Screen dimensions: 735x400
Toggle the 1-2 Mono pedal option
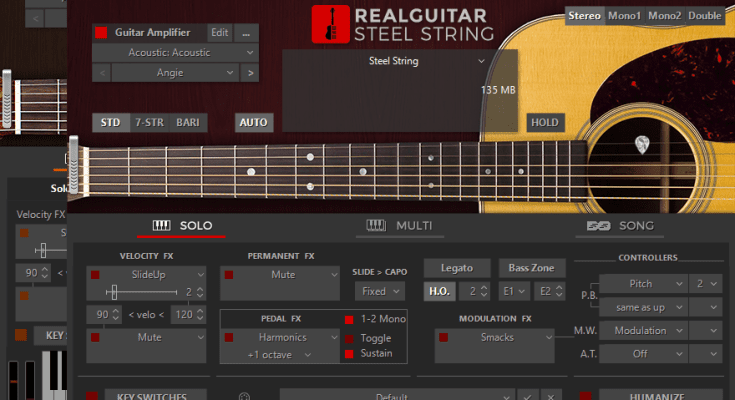(x=349, y=319)
